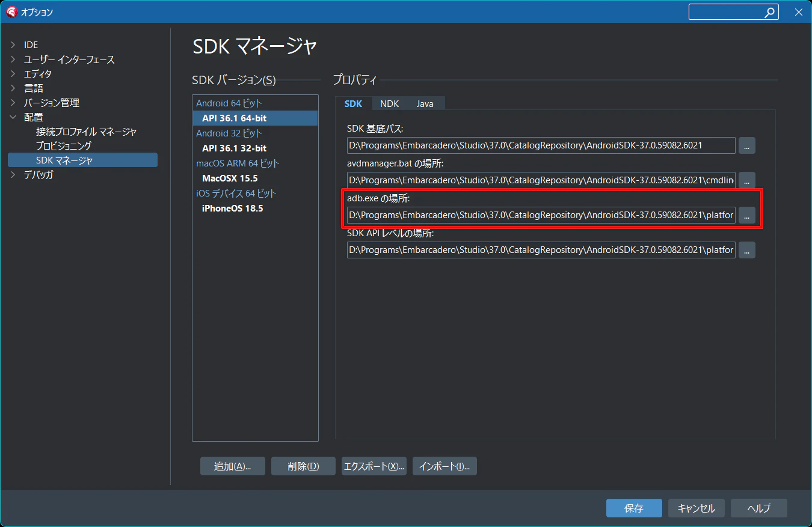The width and height of the screenshot is (812, 527).
Task: Select the ユーザー インターフェース category
Action: click(x=69, y=59)
